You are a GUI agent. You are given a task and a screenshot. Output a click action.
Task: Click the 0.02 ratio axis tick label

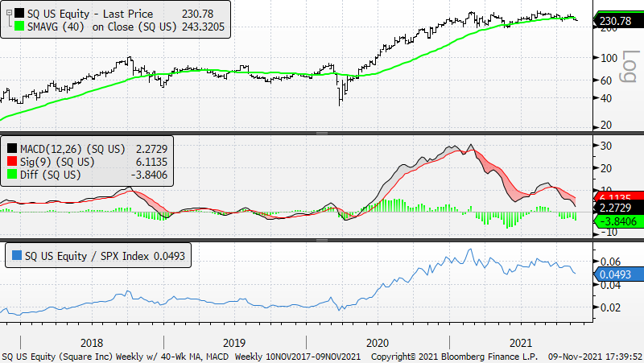pyautogui.click(x=610, y=307)
